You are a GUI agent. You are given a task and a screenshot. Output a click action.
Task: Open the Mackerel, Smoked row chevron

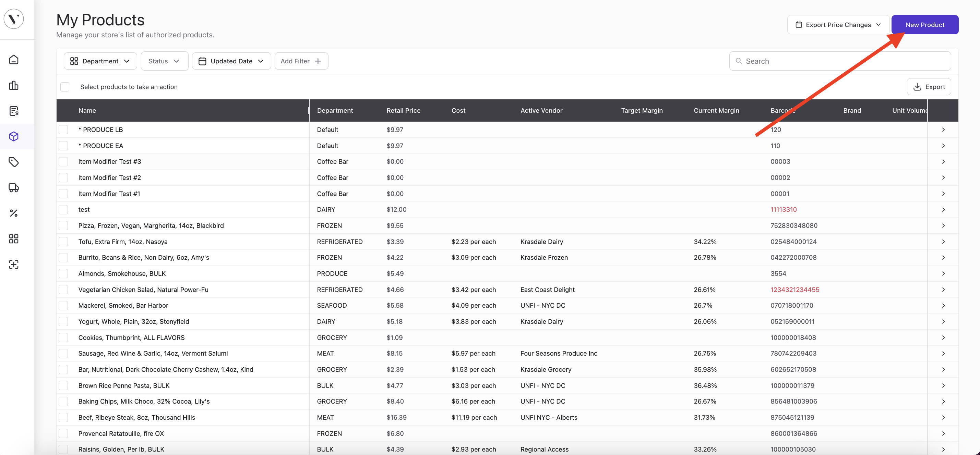943,306
